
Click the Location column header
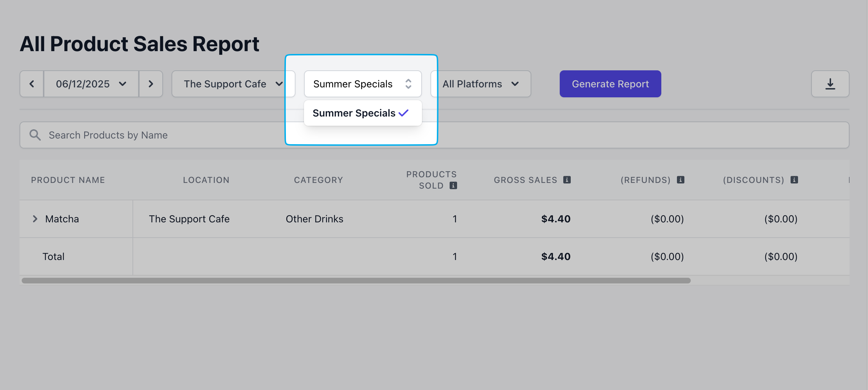[x=206, y=180]
